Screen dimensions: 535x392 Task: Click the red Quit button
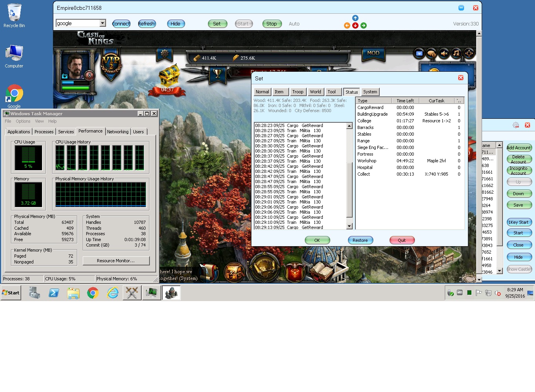[x=402, y=240]
